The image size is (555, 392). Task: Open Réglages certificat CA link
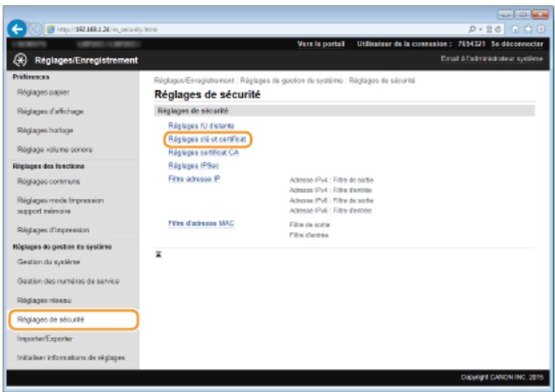tap(204, 152)
